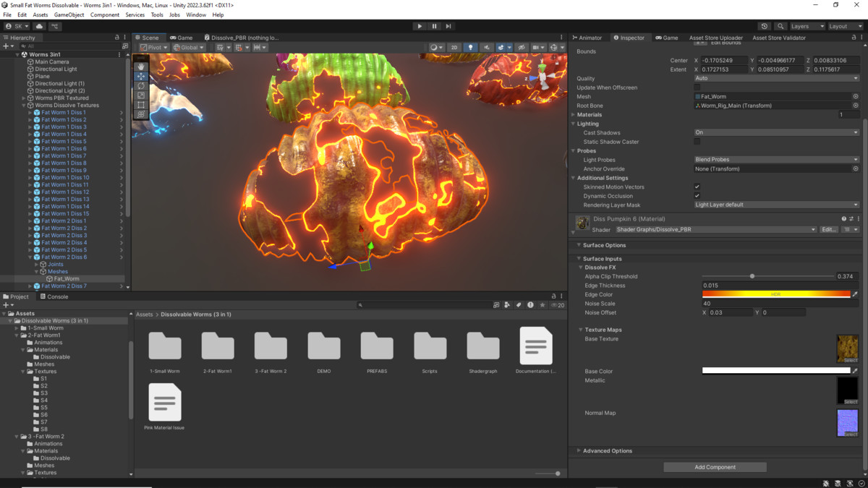The image size is (868, 488).
Task: Select the Rotate tool in the Scene overlay
Action: (141, 86)
